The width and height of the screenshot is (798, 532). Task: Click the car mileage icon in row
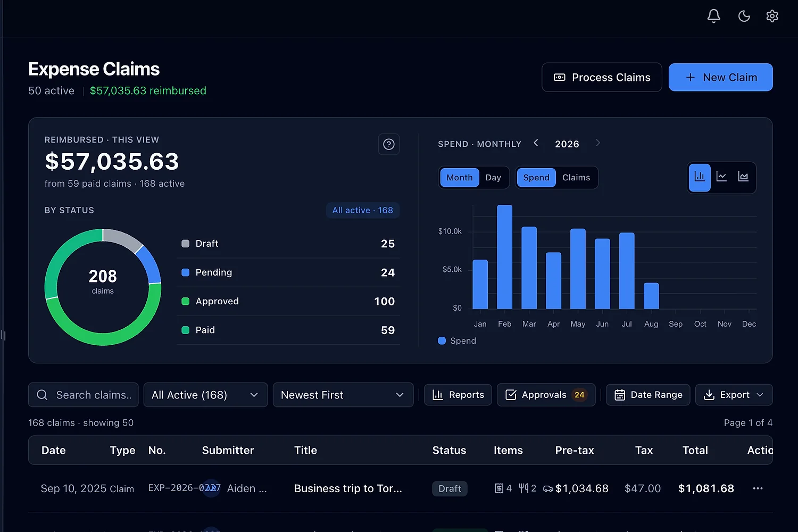pyautogui.click(x=548, y=489)
